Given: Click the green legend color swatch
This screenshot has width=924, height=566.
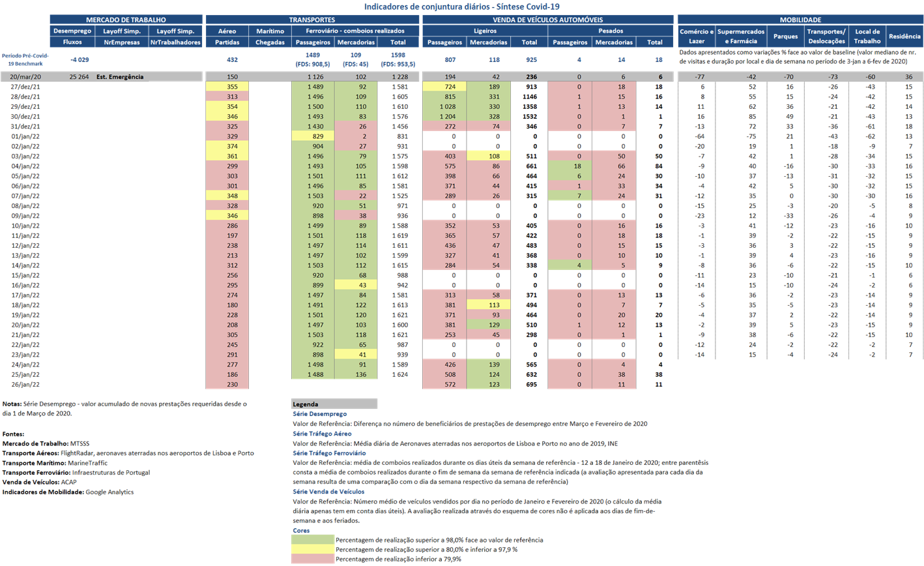Looking at the screenshot, I should (313, 540).
